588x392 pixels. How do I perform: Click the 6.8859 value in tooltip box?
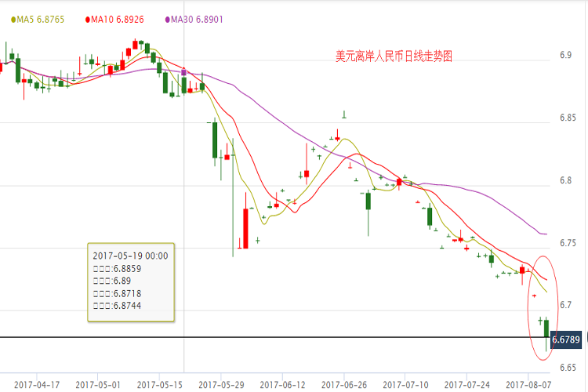coord(127,268)
